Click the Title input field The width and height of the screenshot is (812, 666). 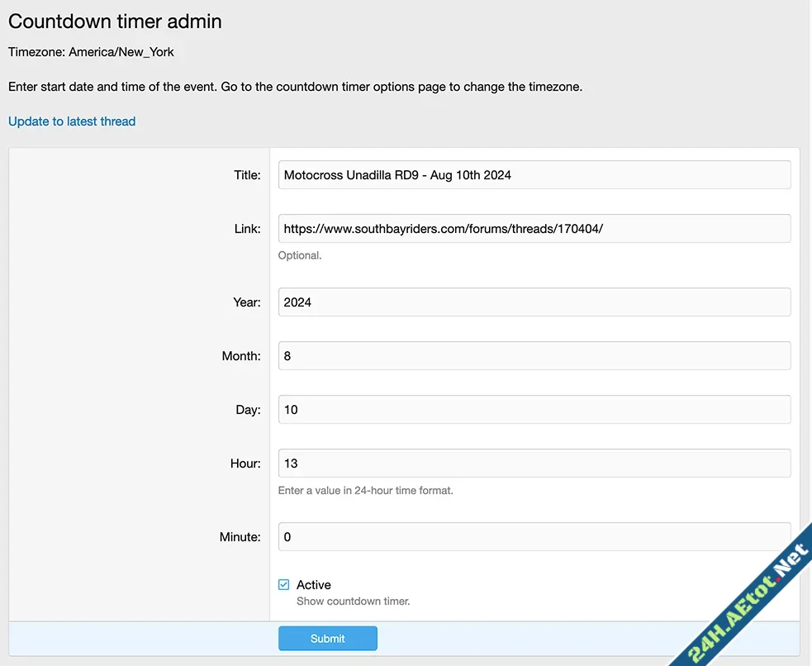pyautogui.click(x=534, y=174)
